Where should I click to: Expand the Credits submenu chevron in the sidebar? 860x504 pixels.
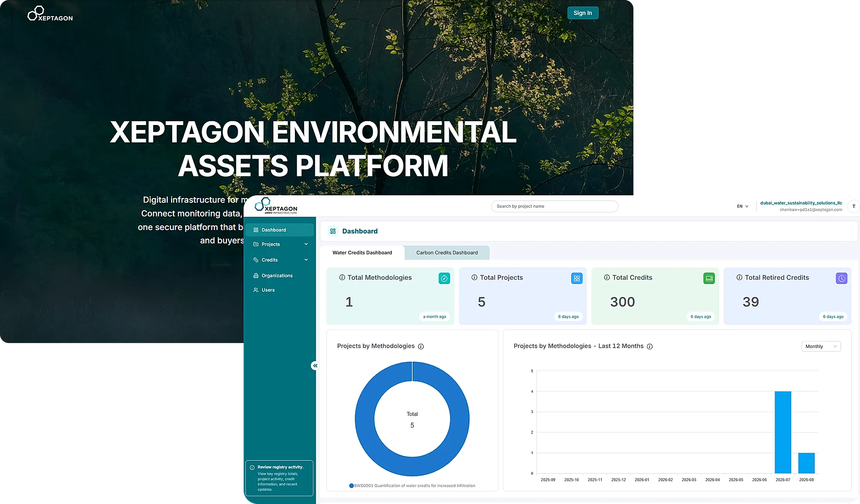tap(306, 260)
